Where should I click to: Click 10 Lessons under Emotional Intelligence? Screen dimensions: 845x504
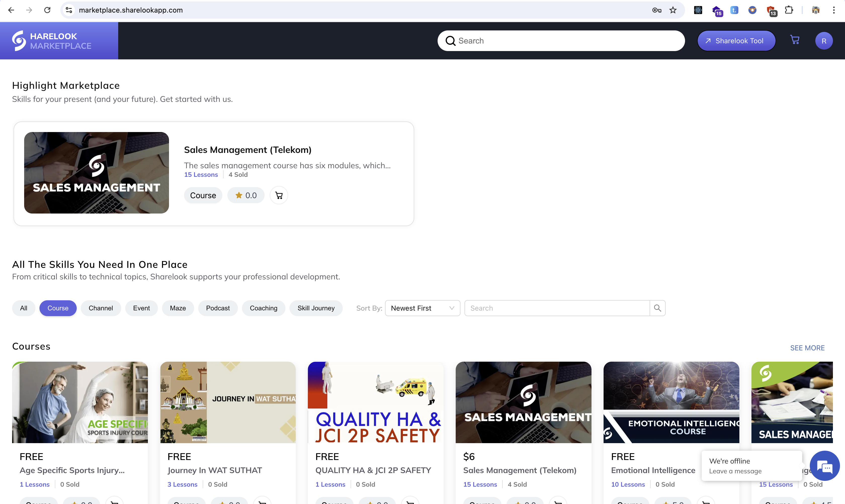(x=628, y=484)
